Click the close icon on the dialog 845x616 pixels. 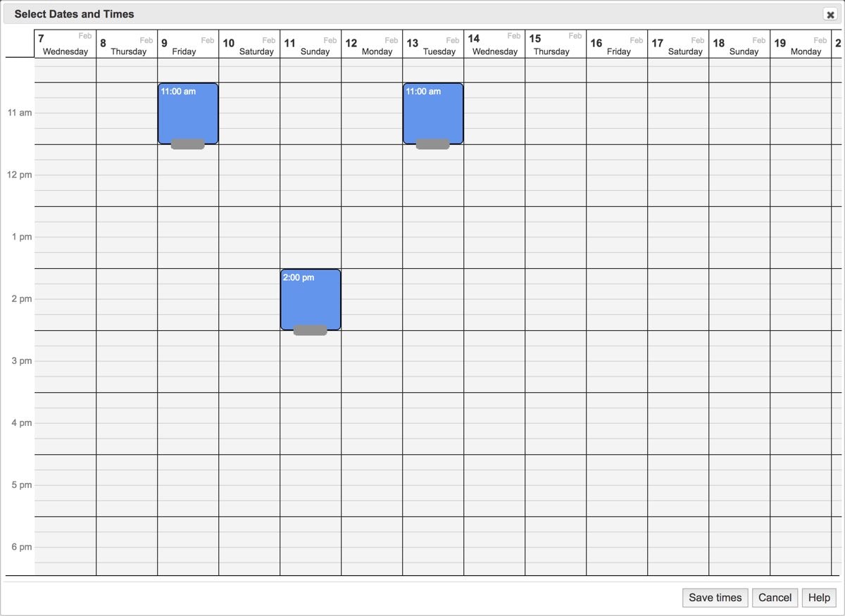830,14
